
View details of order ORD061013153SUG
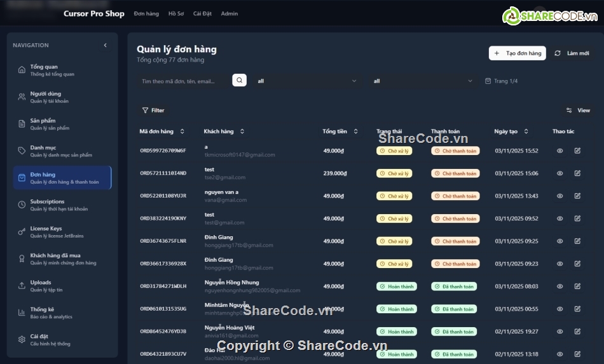tap(559, 309)
